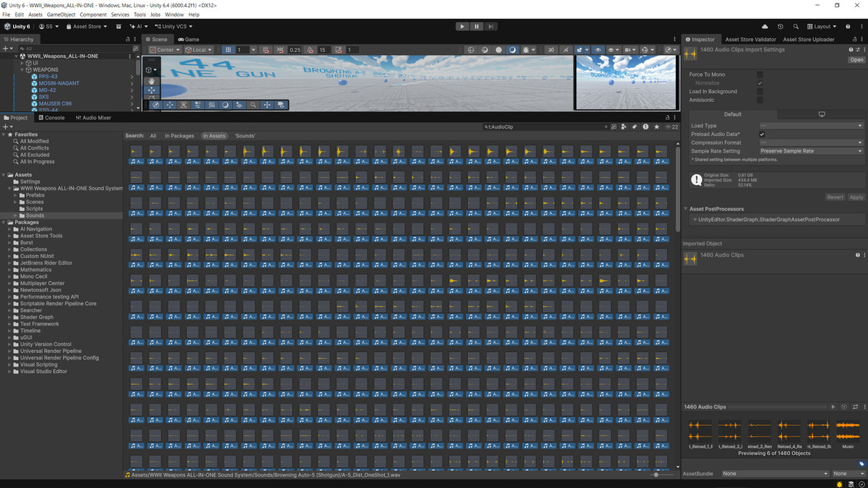Select the Sounds folder in the Project tree

click(35, 215)
